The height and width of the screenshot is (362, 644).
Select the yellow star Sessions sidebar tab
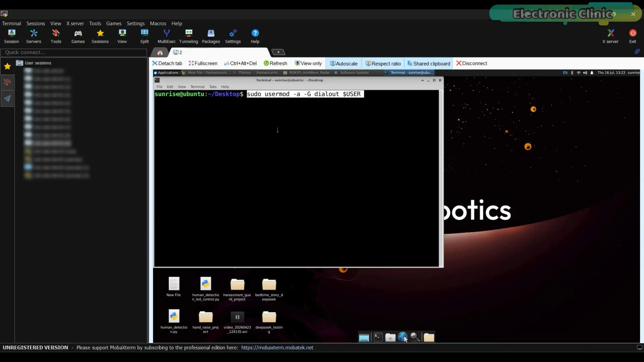coord(7,66)
